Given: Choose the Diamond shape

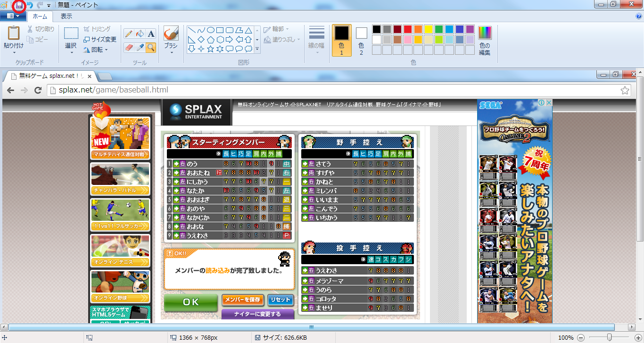Looking at the screenshot, I should click(201, 39).
